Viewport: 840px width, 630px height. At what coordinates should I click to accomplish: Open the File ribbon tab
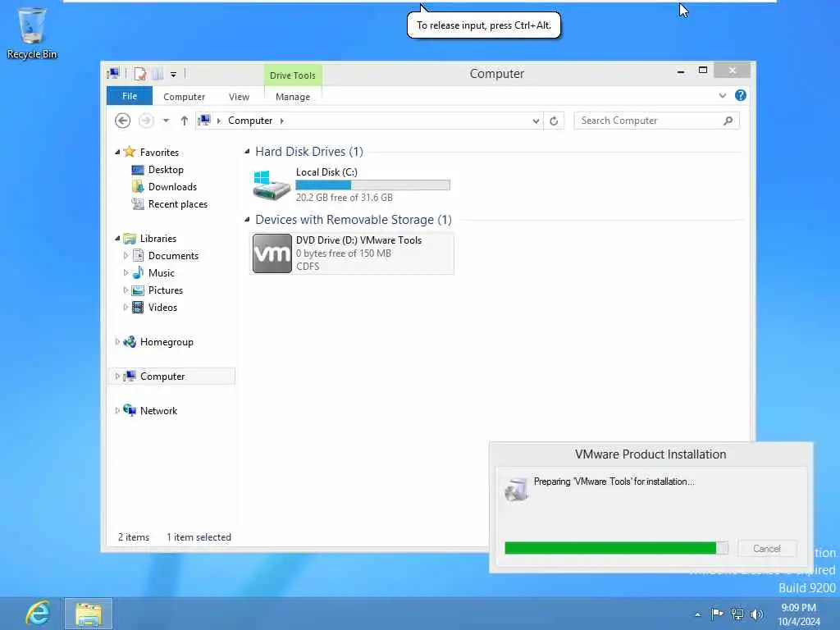click(130, 96)
